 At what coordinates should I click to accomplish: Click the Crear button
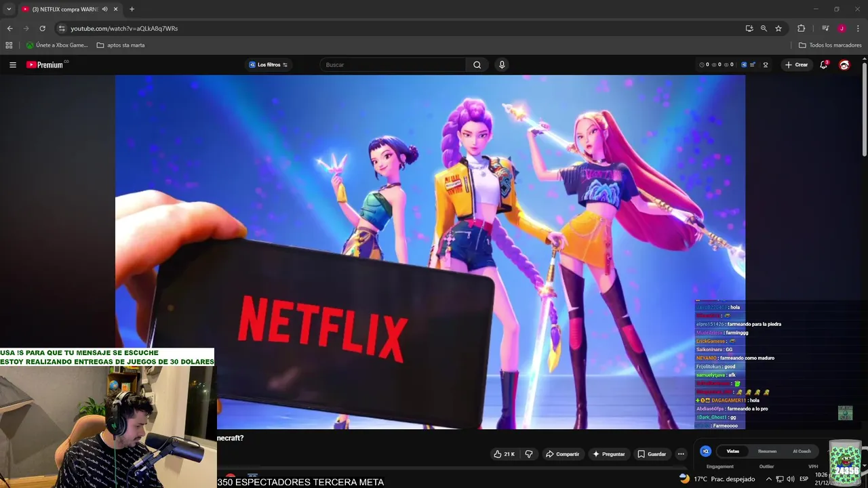coord(796,65)
